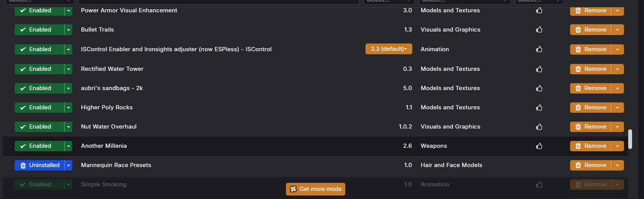Click thumbs-up icon for Rectified Water Tower
The width and height of the screenshot is (644, 199).
pos(539,69)
